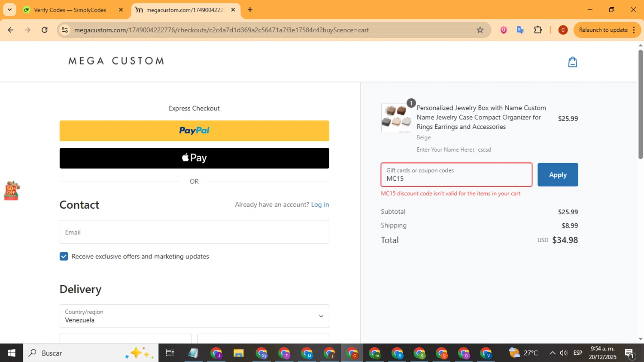Click the Windows Start button
Viewport: 644px width, 362px height.
tap(11, 353)
